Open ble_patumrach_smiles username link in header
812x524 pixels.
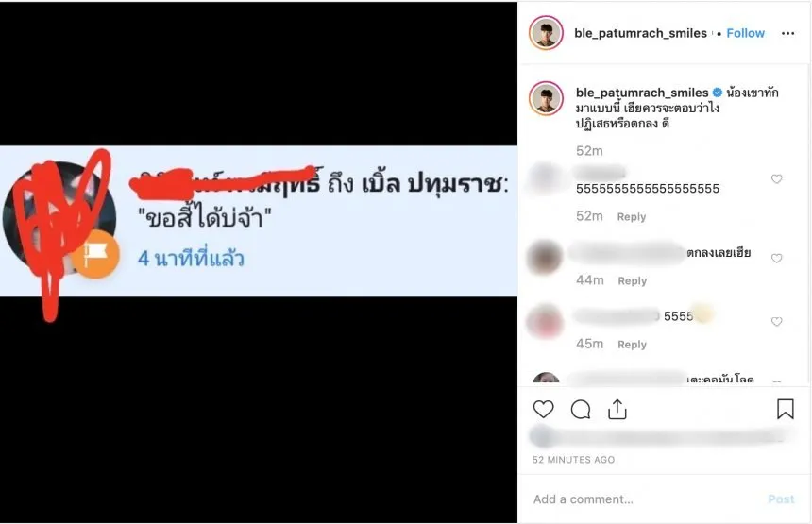coord(640,33)
